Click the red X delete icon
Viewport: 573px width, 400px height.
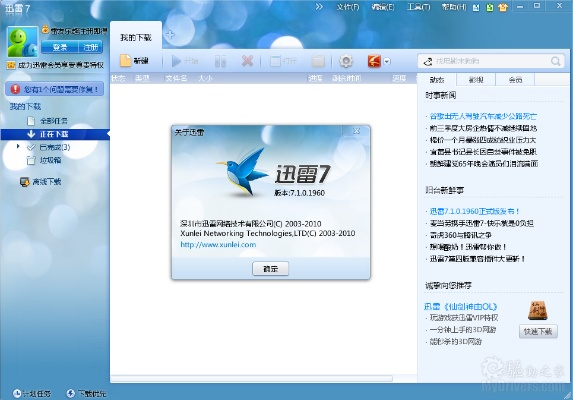pyautogui.click(x=247, y=61)
